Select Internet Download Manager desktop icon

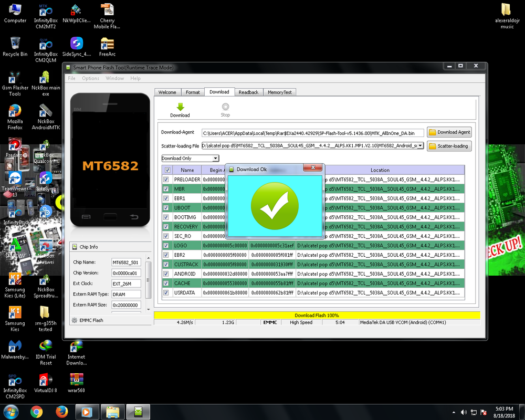pyautogui.click(x=76, y=353)
